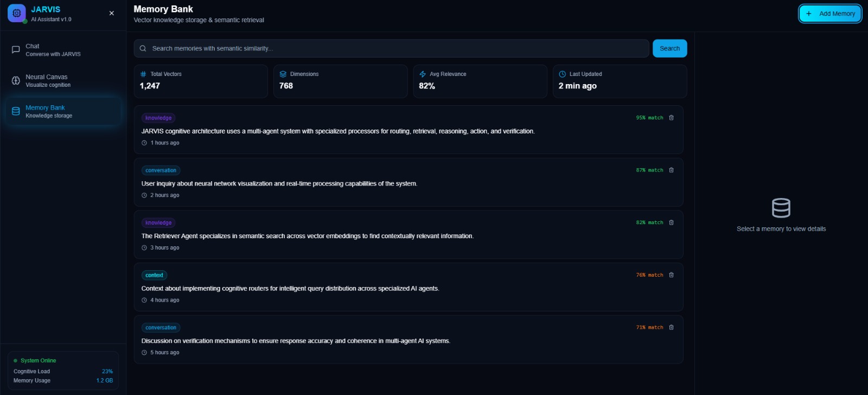Delete the 71% match memory
The image size is (868, 395).
click(x=671, y=328)
